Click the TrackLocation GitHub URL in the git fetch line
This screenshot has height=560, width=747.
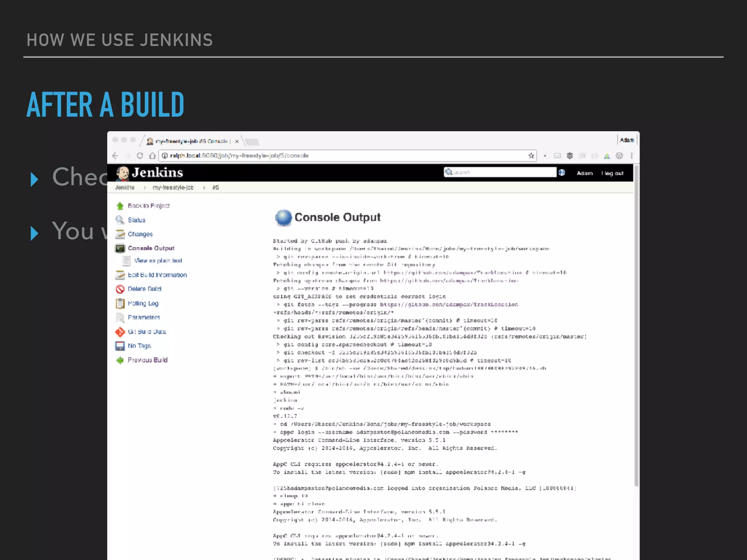[449, 304]
